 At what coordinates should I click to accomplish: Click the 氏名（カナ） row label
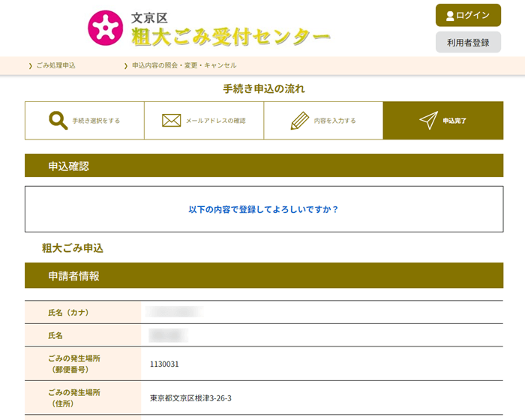click(69, 313)
